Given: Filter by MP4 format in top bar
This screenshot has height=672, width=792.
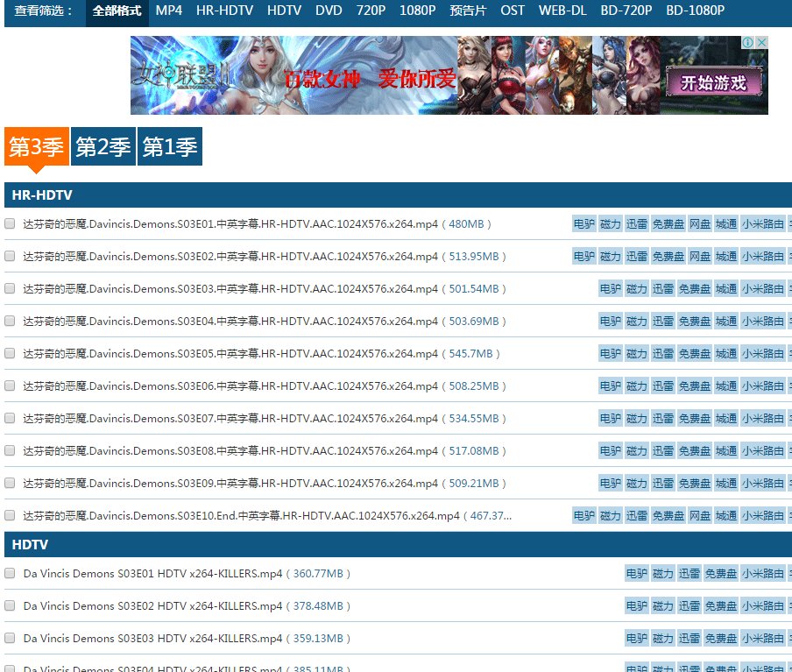Looking at the screenshot, I should [x=169, y=11].
